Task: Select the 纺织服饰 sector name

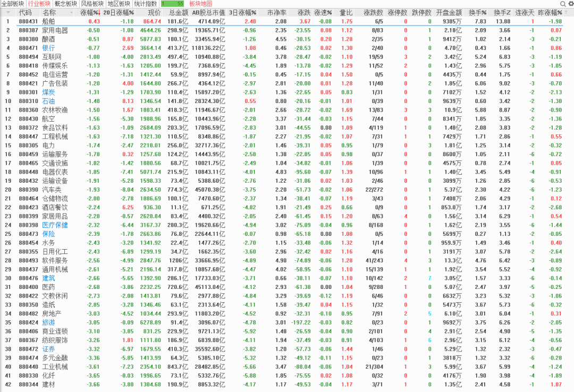Action: click(55, 340)
